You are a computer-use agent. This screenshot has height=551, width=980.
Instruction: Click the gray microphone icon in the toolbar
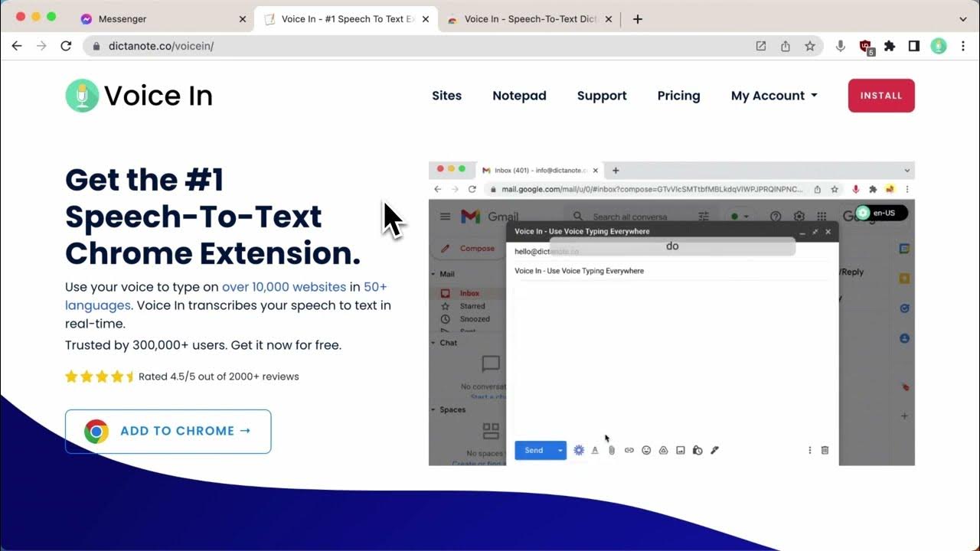[841, 46]
